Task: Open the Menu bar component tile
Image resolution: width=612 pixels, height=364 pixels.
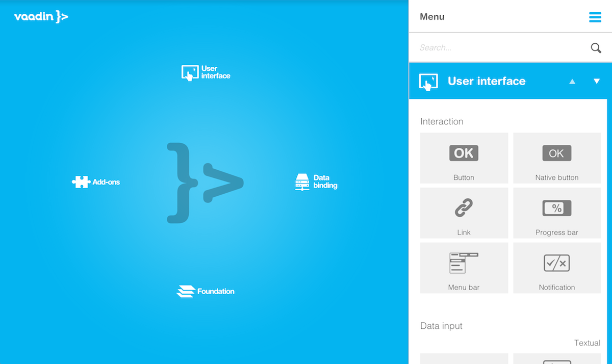Action: click(464, 268)
